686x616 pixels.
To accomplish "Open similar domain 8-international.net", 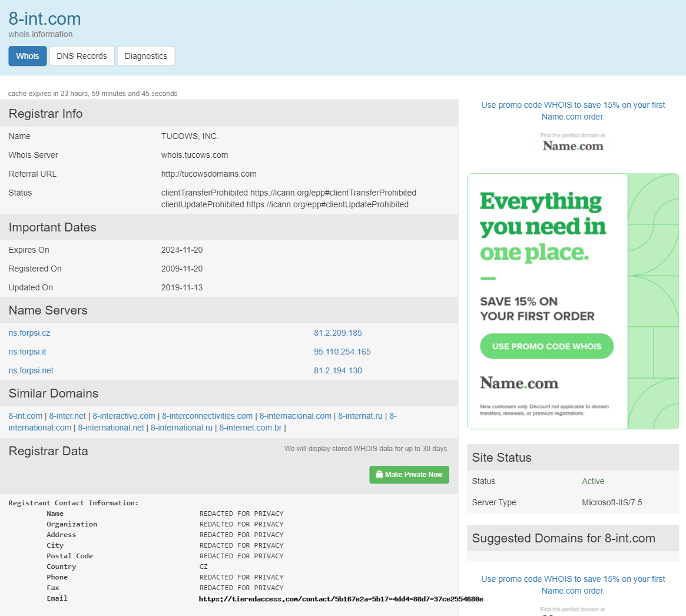I will coord(111,428).
